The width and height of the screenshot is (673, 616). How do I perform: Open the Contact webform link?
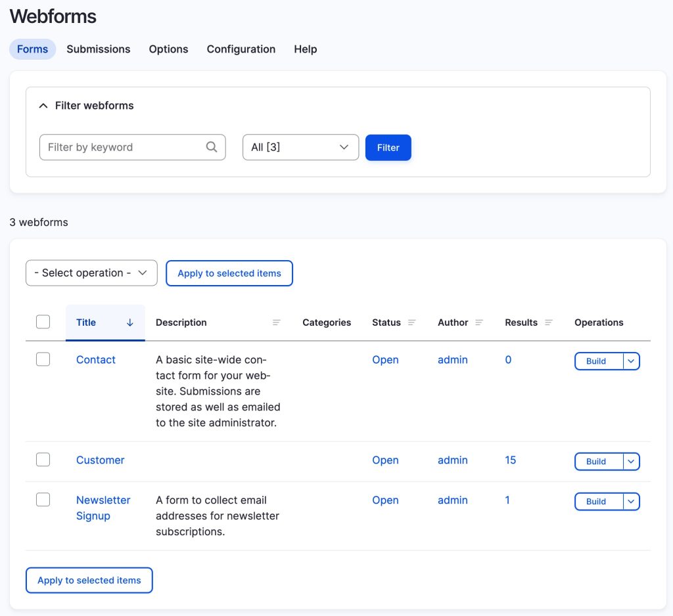(x=96, y=360)
